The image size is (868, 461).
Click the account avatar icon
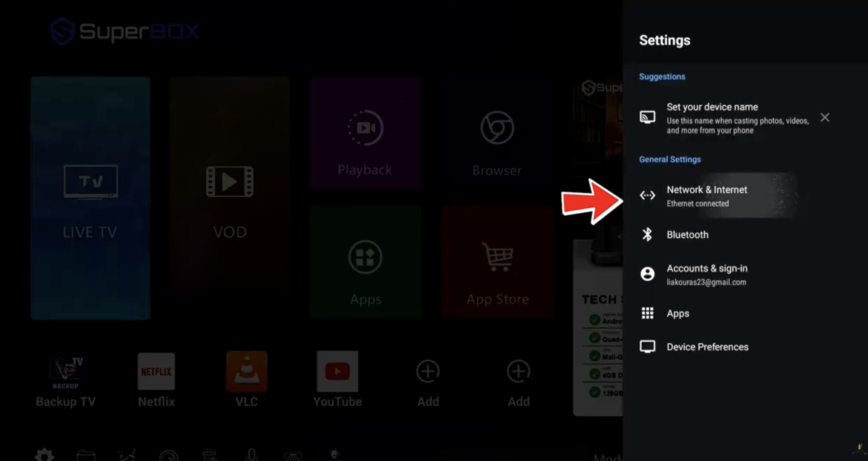coord(647,274)
